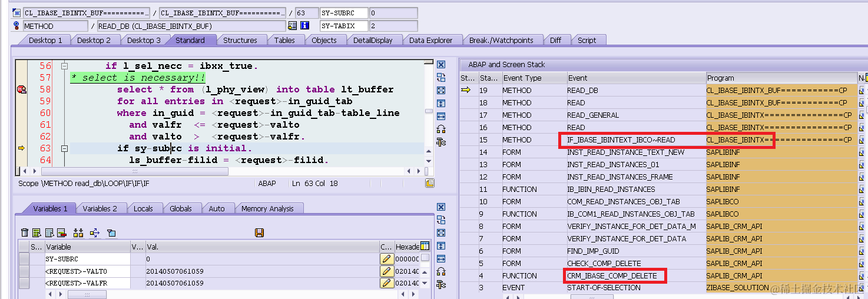This screenshot has height=299, width=868.
Task: Edit the <REQUEST>-VALFR value with pencil icon
Action: pos(386,283)
